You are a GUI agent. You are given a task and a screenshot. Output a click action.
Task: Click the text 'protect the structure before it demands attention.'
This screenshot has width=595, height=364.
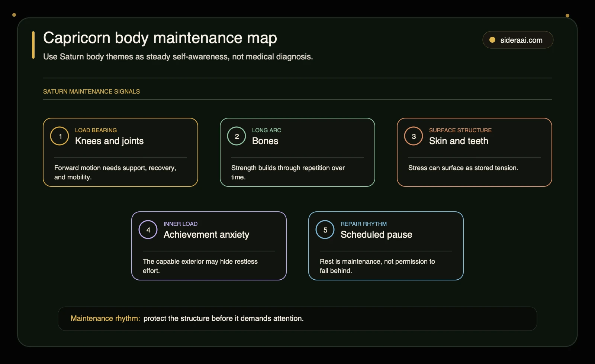point(223,318)
